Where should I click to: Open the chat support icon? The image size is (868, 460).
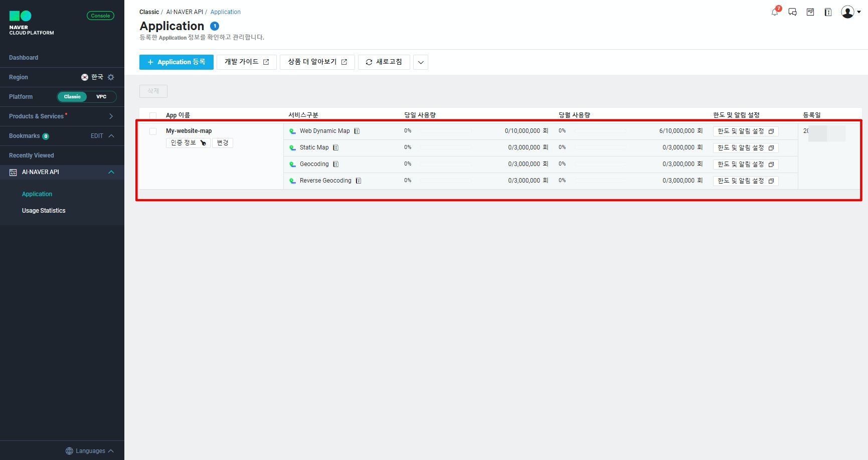[x=792, y=12]
